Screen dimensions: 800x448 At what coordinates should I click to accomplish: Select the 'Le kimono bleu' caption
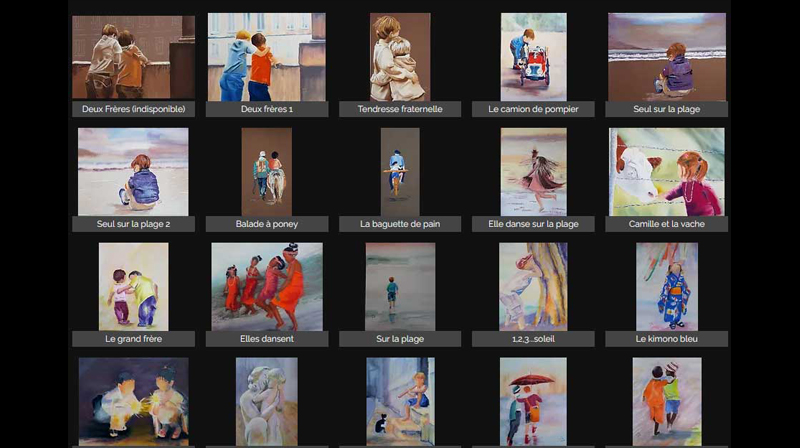click(667, 338)
